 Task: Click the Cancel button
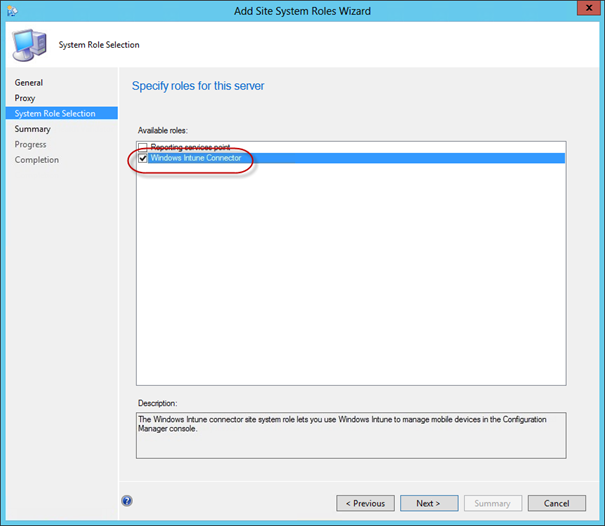coord(557,503)
